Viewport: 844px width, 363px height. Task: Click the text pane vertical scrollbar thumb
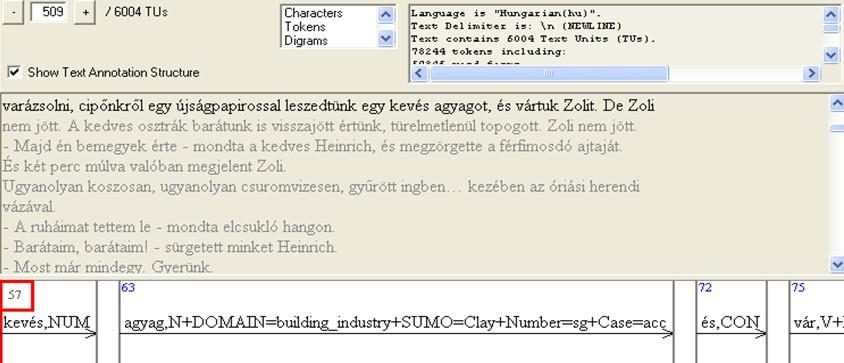[x=837, y=128]
